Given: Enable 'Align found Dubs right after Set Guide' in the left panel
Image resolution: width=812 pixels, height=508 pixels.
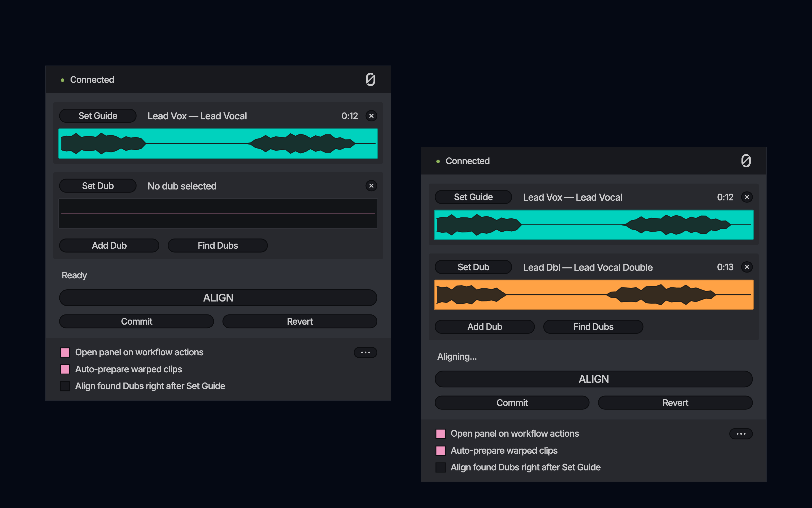Looking at the screenshot, I should (x=65, y=386).
